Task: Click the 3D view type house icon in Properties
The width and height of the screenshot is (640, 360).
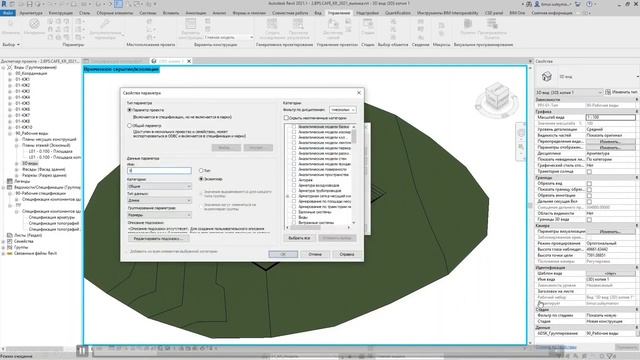Action: point(547,76)
